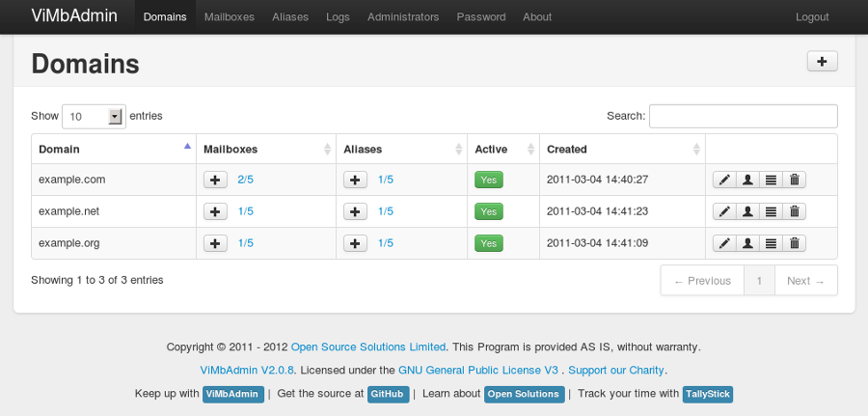The height and width of the screenshot is (416, 868).
Task: Toggle active status of example.net
Action: pyautogui.click(x=488, y=211)
